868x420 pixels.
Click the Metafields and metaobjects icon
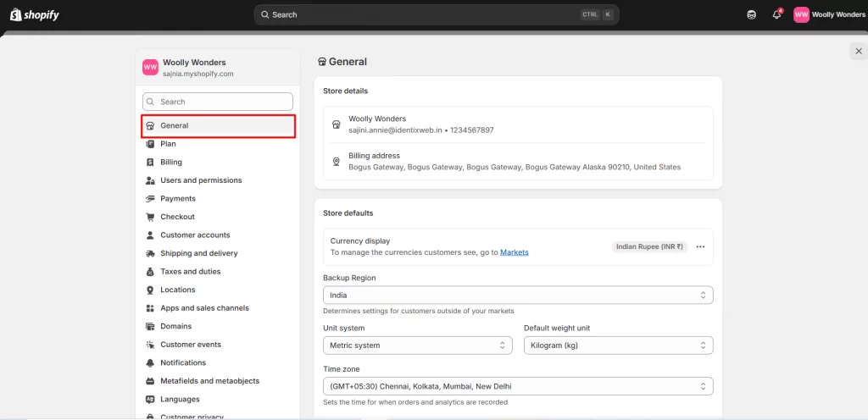point(150,381)
